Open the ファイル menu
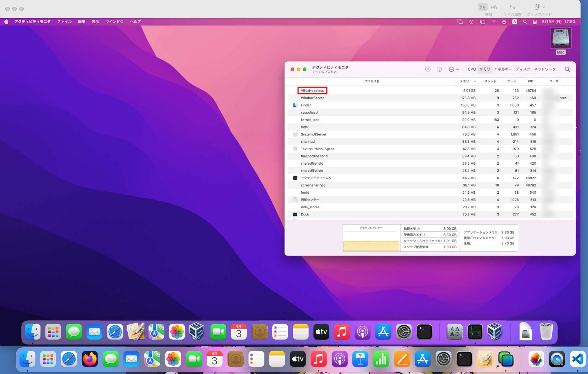The image size is (588, 374). pyautogui.click(x=64, y=22)
